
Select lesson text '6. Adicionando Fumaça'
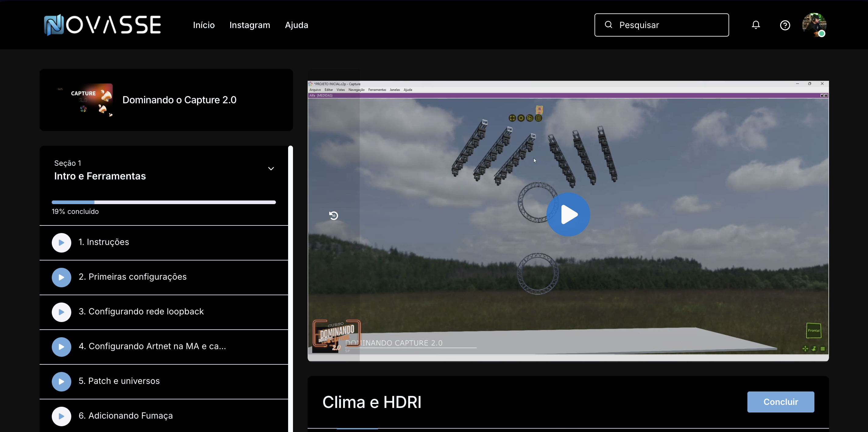click(x=126, y=416)
